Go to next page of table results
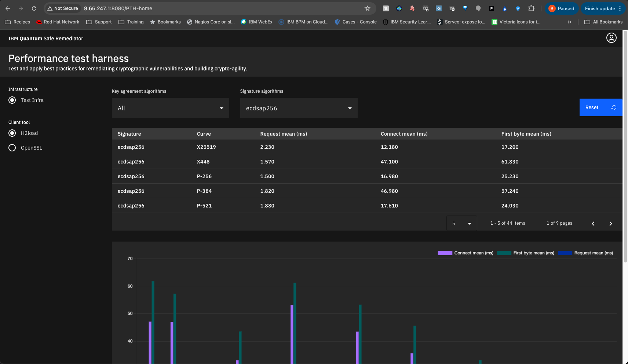 [x=610, y=224]
